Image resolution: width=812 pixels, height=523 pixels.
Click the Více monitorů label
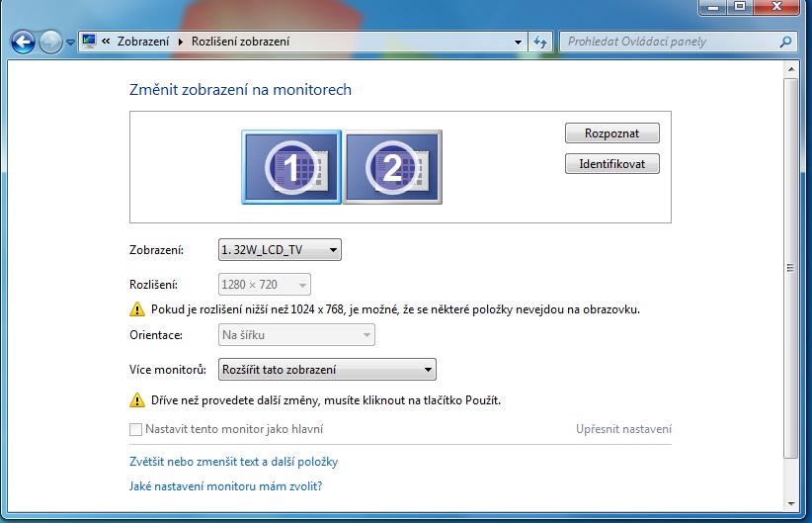(x=168, y=370)
